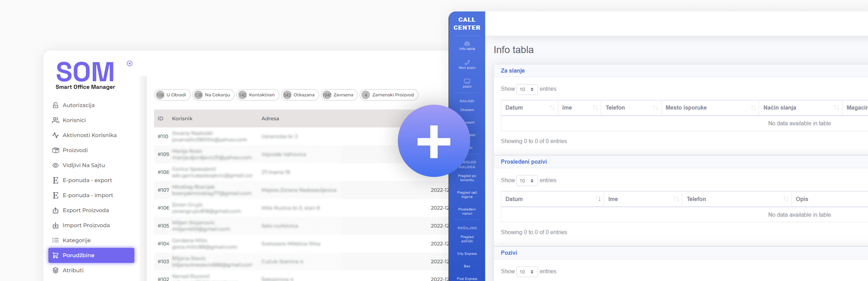This screenshot has width=868, height=281.
Task: Click the poziv monitor icon
Action: coord(467,81)
